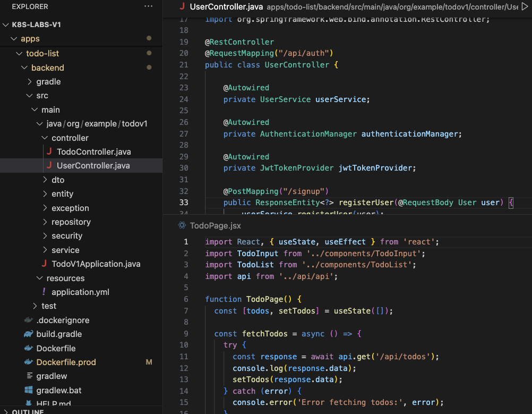Click the Docker whale icon beside Dockerfile.prod
The image size is (532, 414).
click(x=29, y=362)
